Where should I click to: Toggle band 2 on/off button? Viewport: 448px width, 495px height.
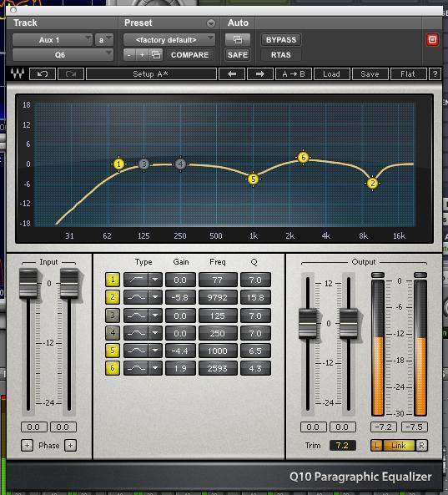tap(113, 297)
